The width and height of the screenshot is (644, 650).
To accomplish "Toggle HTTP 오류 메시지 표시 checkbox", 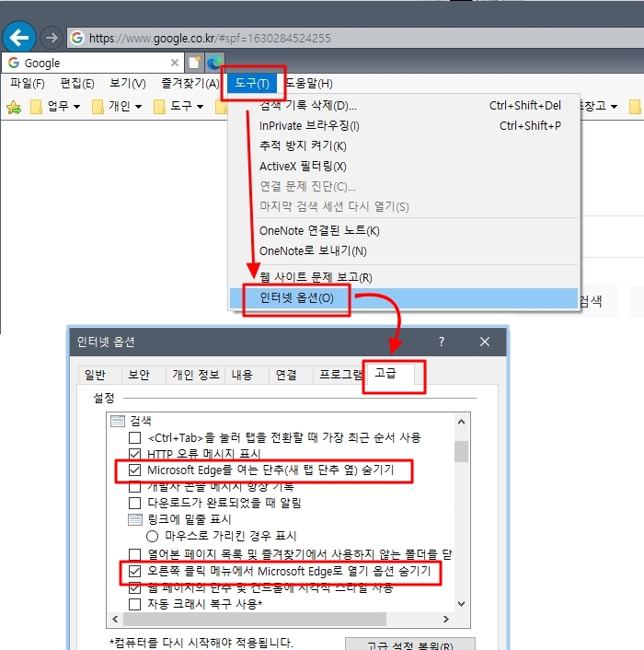I will 134,454.
